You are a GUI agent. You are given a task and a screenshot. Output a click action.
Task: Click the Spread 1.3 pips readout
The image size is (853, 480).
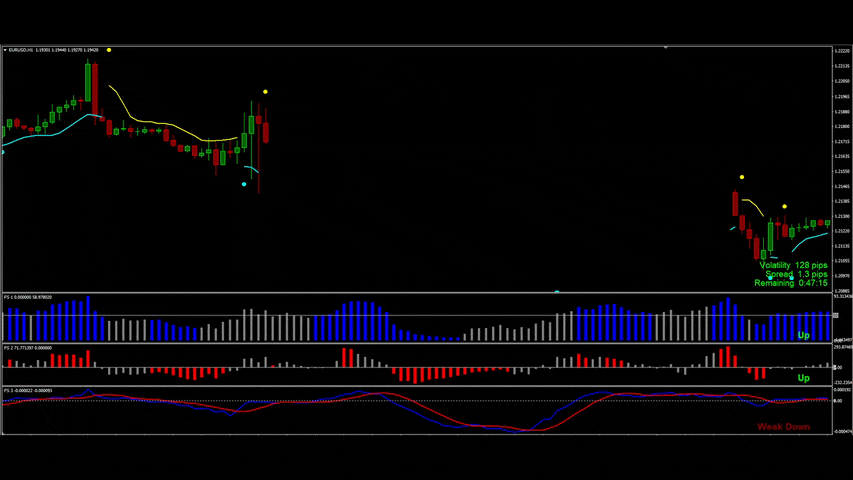[796, 274]
